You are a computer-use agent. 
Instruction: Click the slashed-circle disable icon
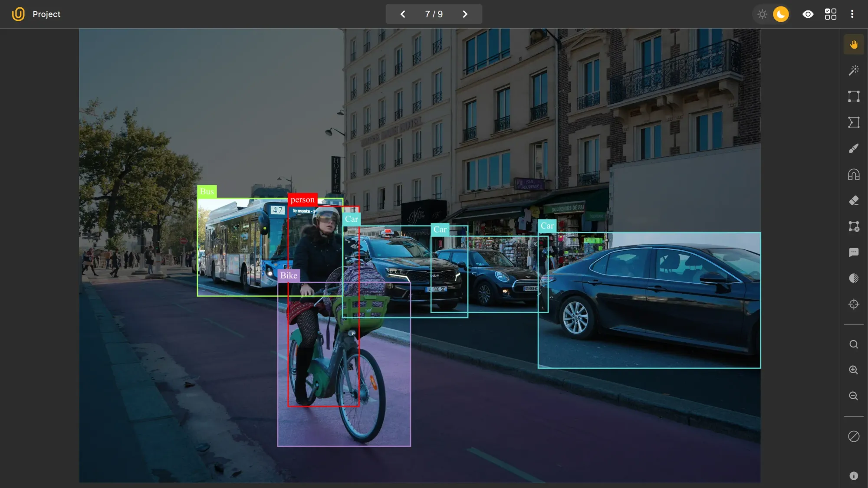[853, 436]
